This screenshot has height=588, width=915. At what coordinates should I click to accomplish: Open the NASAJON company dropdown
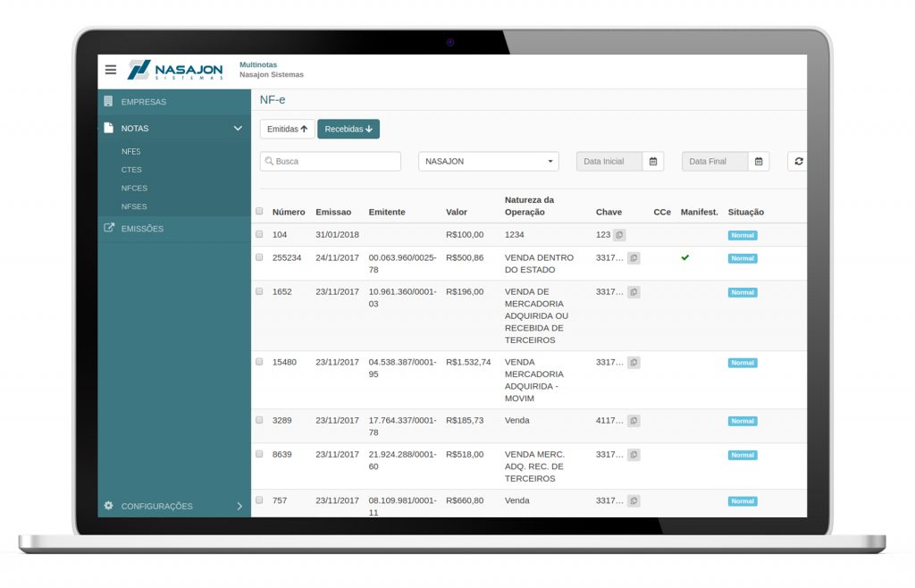[488, 162]
